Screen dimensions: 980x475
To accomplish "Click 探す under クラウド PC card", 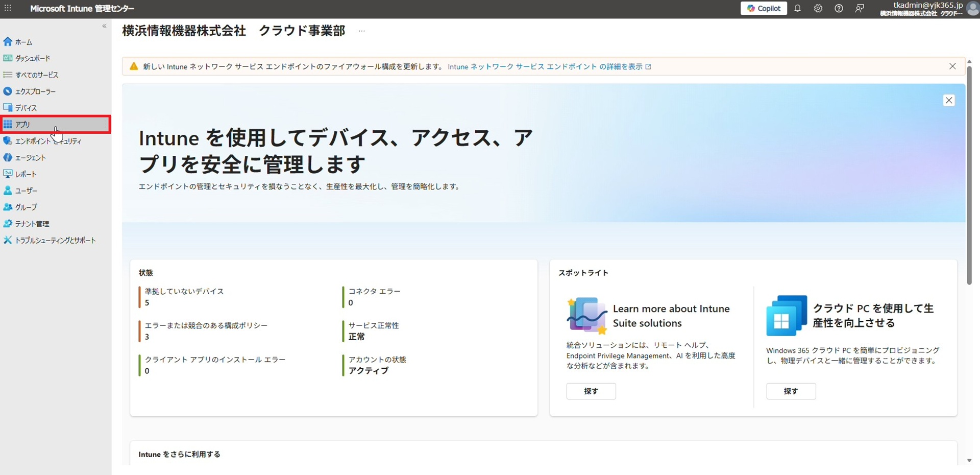I will [791, 391].
